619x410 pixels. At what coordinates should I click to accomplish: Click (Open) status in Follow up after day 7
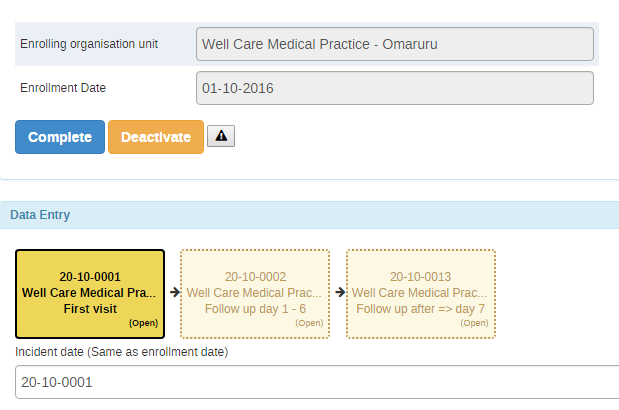pyautogui.click(x=474, y=323)
